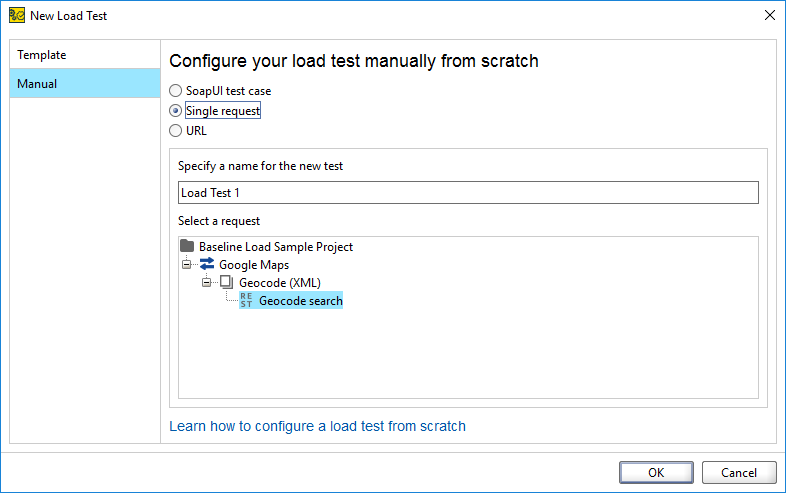Switch to the Template tab

click(x=85, y=55)
